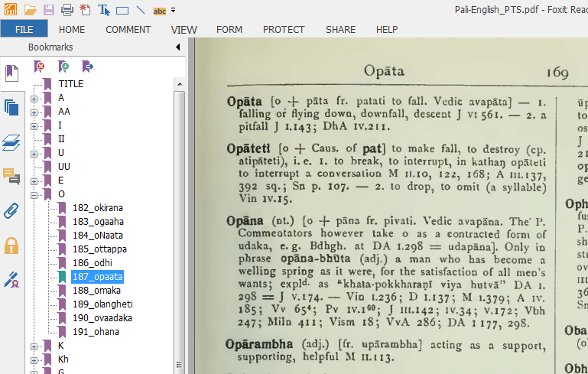The image size is (588, 374).
Task: Show the Bookmarks sidebar panel
Action: coord(11,73)
